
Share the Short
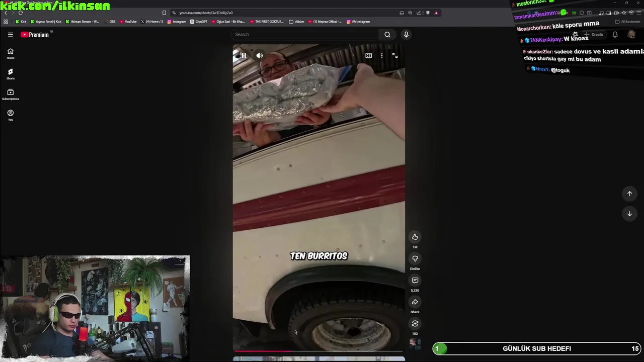click(415, 302)
